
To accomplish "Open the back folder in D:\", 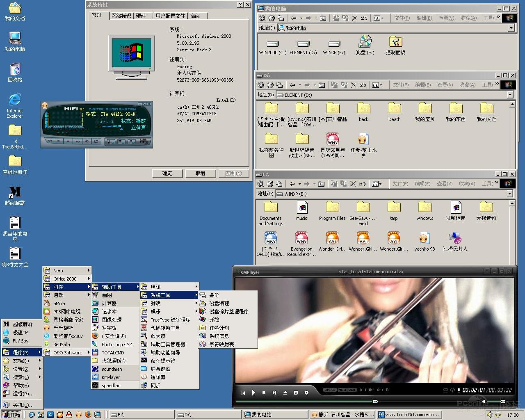I will coord(363,112).
